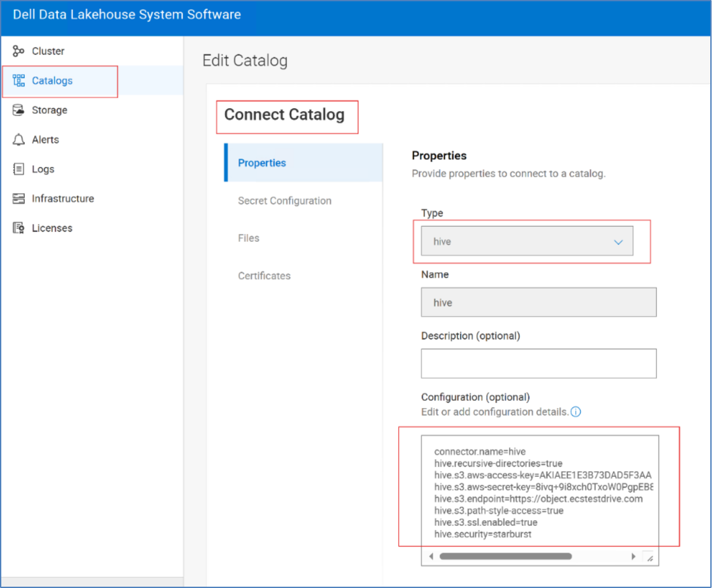The width and height of the screenshot is (712, 588).
Task: Click the hive.s3.path-style-access=true line
Action: 499,511
